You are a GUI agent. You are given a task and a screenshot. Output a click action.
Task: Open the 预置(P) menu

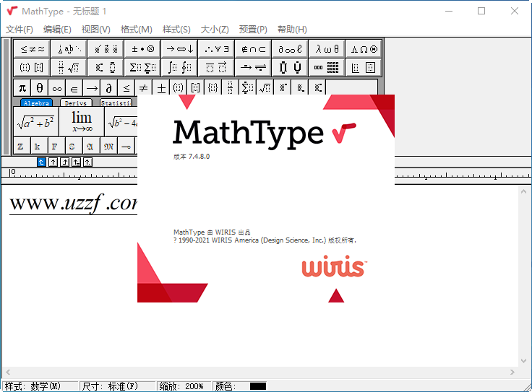click(253, 30)
